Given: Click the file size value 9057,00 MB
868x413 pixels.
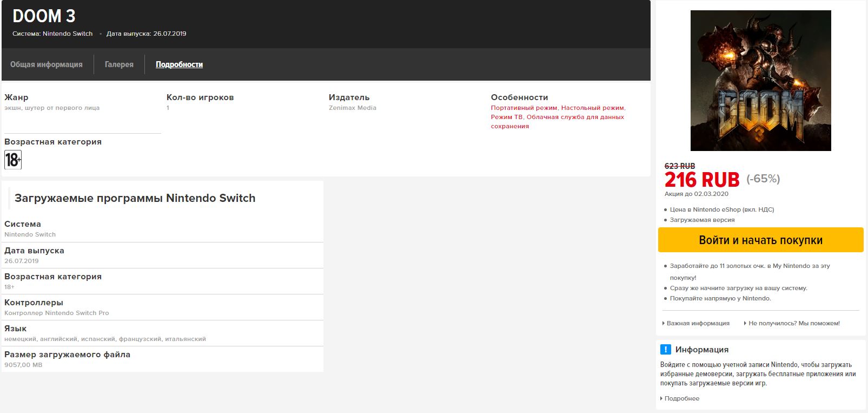Looking at the screenshot, I should 23,365.
